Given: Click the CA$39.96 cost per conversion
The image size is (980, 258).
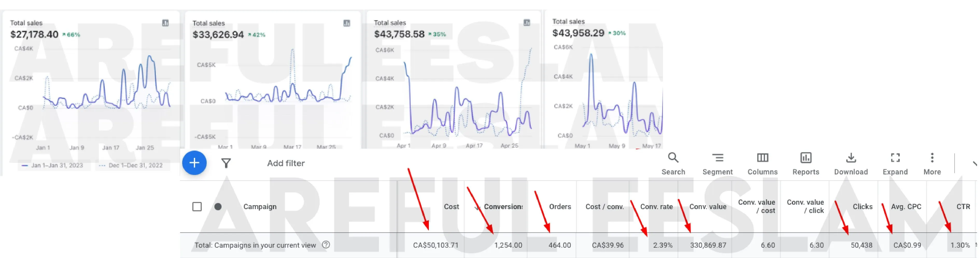Looking at the screenshot, I should point(607,245).
